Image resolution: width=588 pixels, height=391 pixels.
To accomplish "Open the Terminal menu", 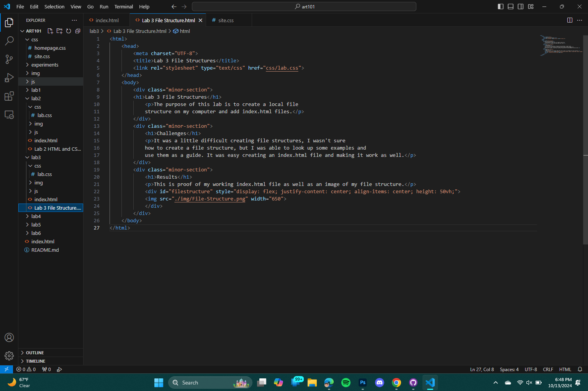I will click(123, 7).
